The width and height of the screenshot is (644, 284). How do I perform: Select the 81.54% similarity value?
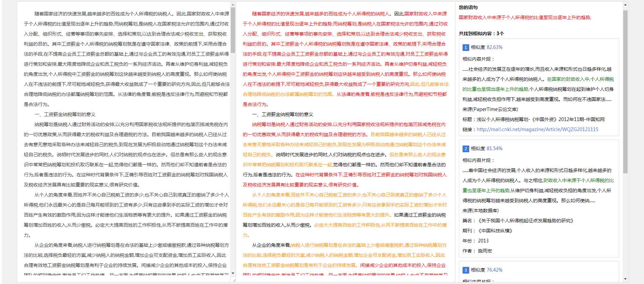click(x=494, y=149)
